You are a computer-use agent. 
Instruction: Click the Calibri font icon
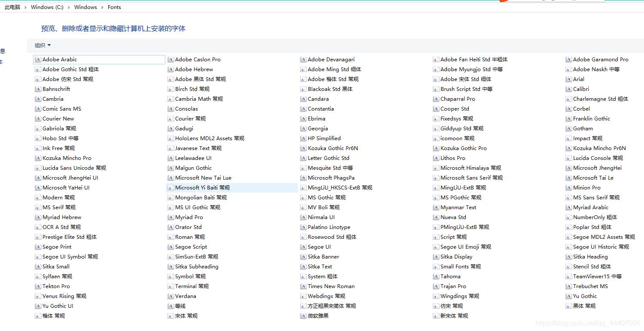tap(568, 89)
